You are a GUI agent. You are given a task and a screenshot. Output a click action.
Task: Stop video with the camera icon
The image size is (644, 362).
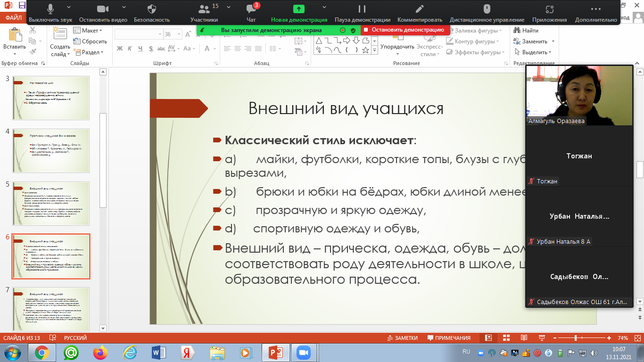(x=103, y=10)
